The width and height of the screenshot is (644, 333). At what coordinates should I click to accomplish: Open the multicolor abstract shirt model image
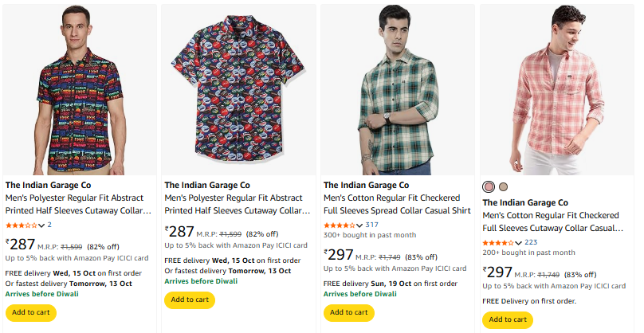80,89
